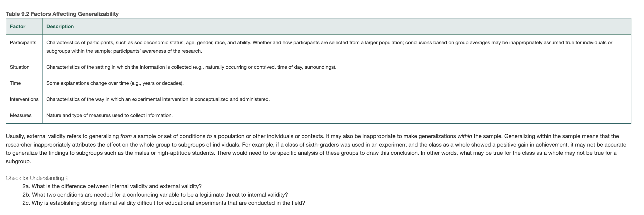This screenshot has height=215, width=644.
Task: Click the Check for Understanding 2 heading
Action: (37, 178)
